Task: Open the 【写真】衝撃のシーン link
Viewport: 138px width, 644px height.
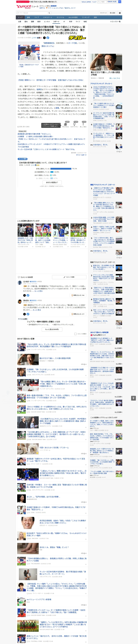Action: [51, 80]
